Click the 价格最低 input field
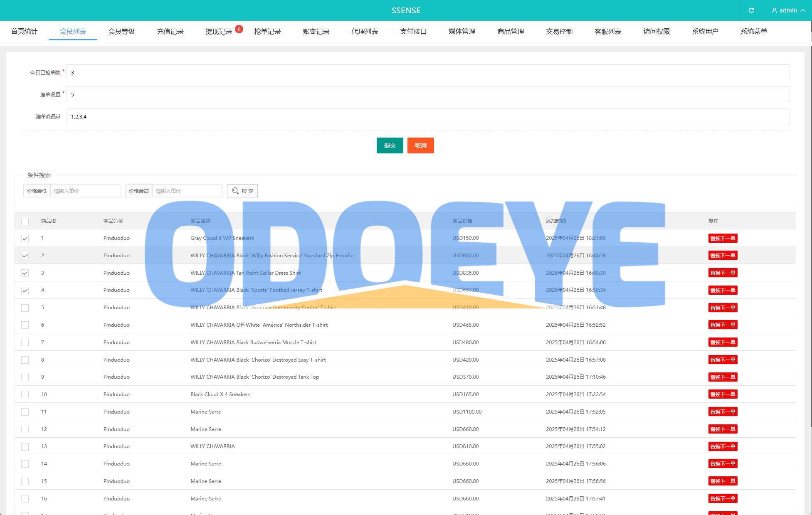The width and height of the screenshot is (812, 515). tap(85, 191)
